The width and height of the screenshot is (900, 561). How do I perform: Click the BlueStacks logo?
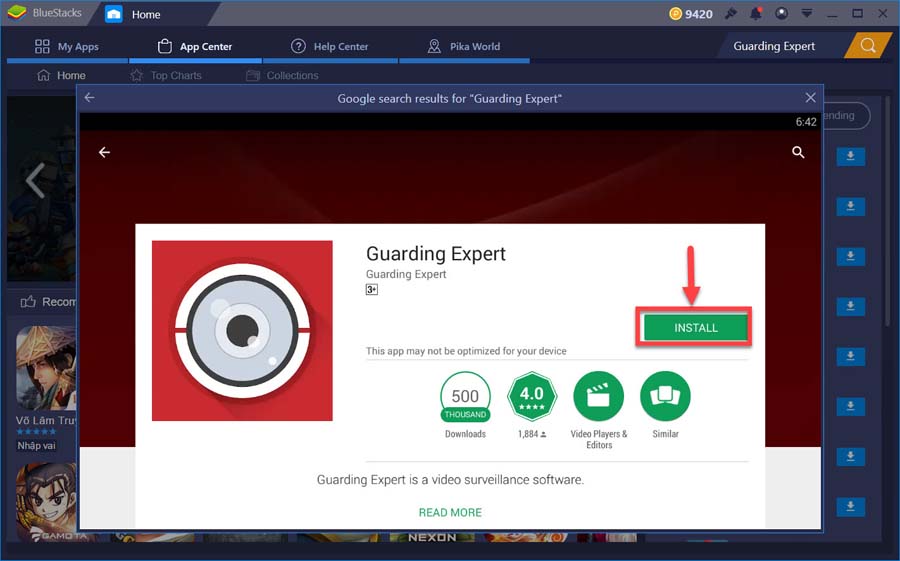17,13
